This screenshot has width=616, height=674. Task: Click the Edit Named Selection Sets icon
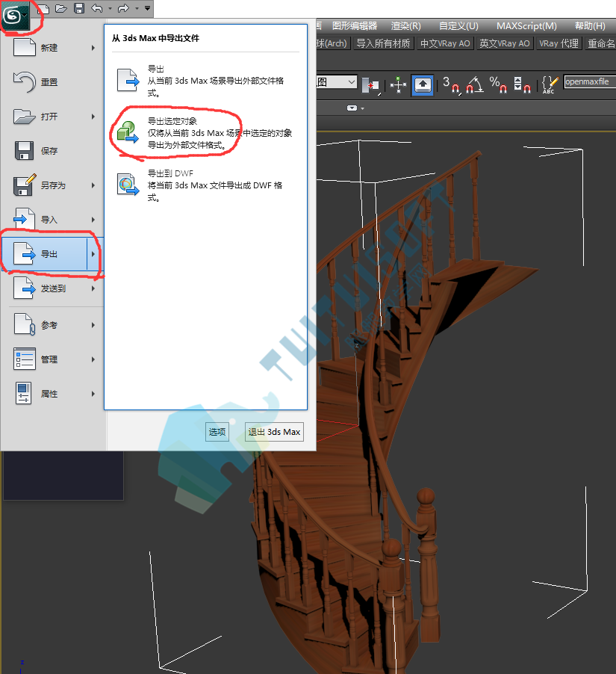coord(550,84)
